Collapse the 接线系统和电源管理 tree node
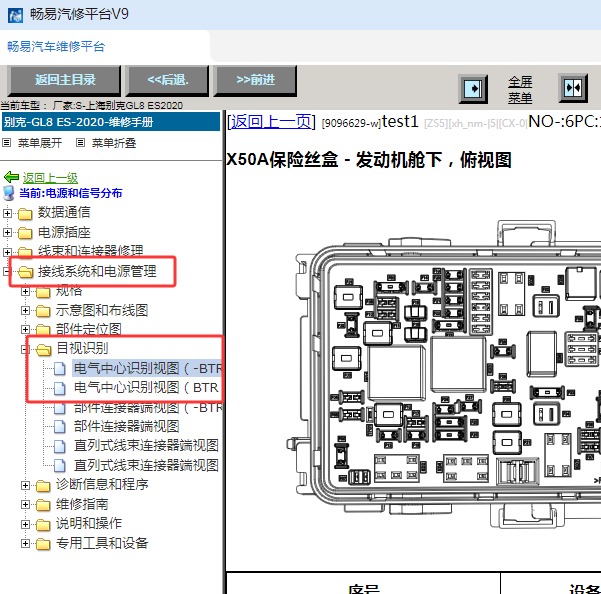 tap(6, 271)
